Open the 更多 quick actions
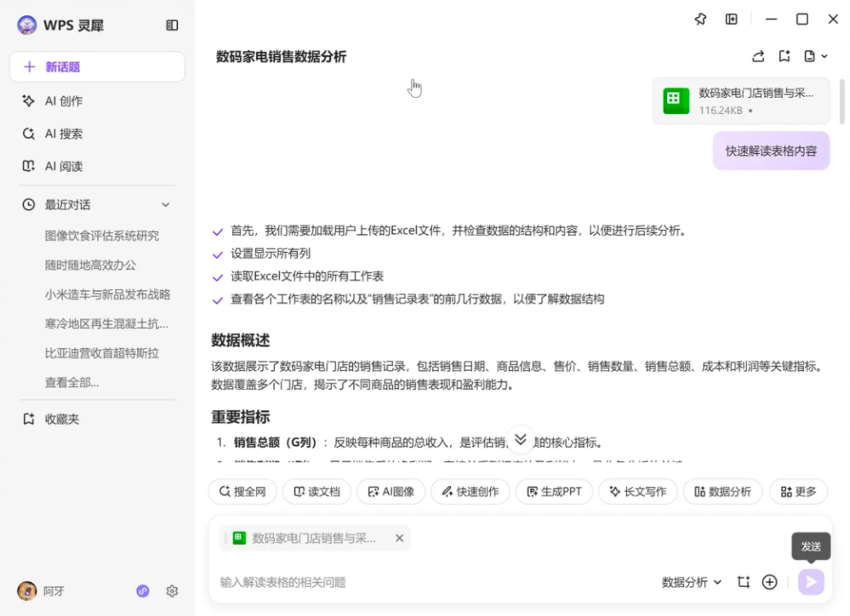The width and height of the screenshot is (850, 616). coord(798,491)
